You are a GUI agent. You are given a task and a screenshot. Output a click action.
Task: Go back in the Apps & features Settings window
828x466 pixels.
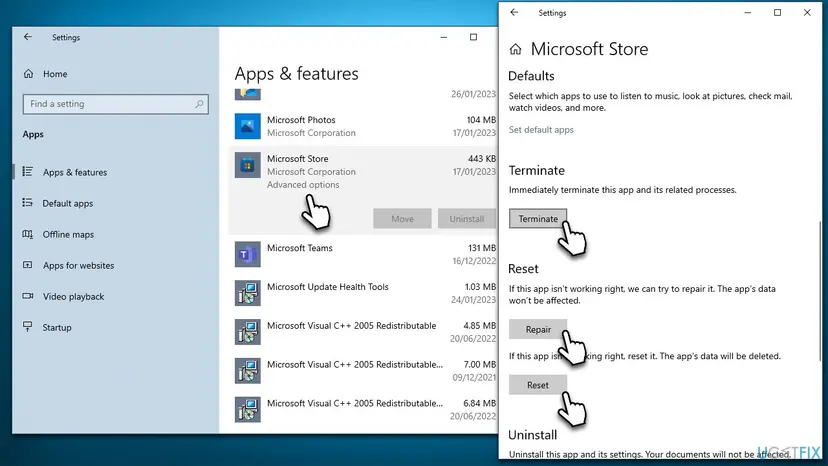point(27,37)
